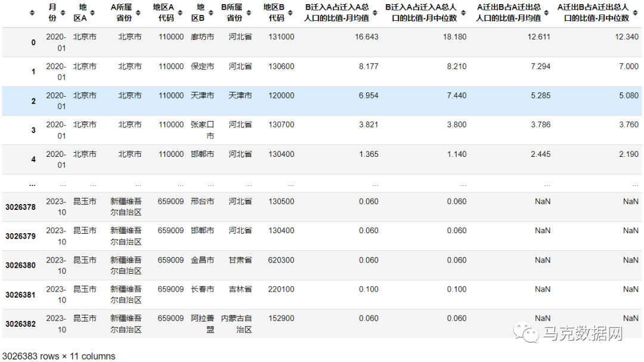Click the 2.190 value cell
Image resolution: width=644 pixels, height=362 pixels.
pyautogui.click(x=629, y=154)
